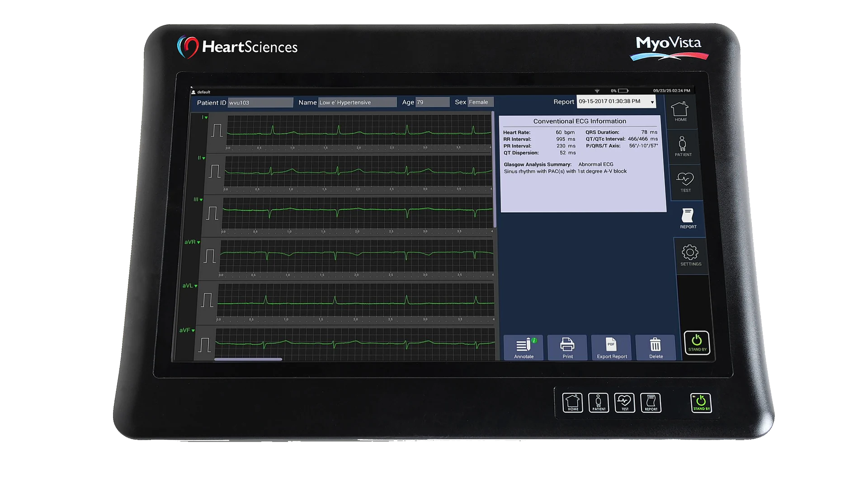
Task: Click the PR Interval 230 ms value
Action: click(566, 146)
